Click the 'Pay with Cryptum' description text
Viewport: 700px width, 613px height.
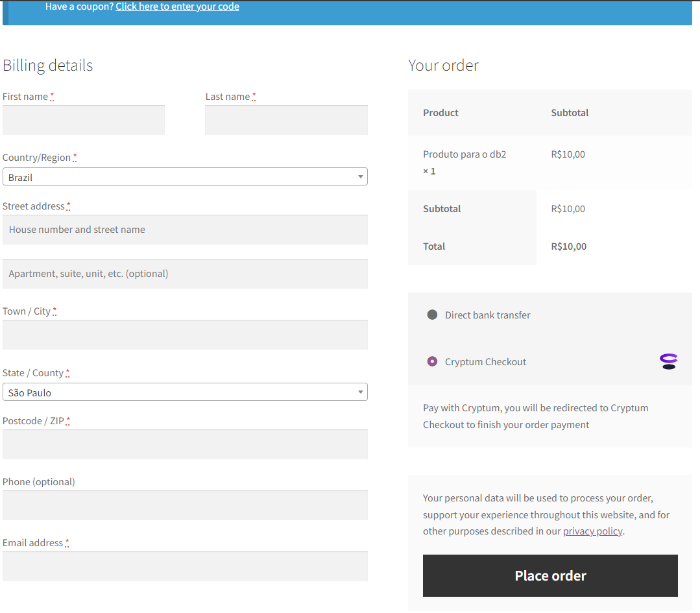click(536, 416)
